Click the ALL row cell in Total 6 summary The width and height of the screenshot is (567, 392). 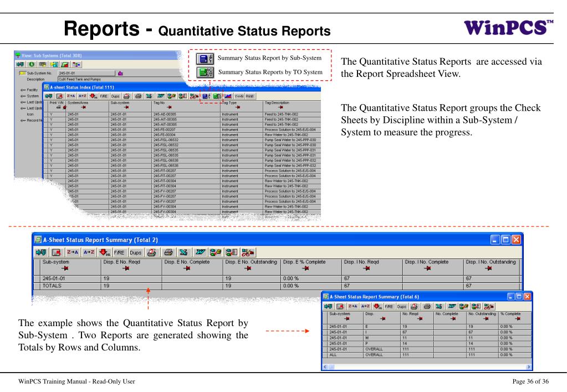point(346,355)
